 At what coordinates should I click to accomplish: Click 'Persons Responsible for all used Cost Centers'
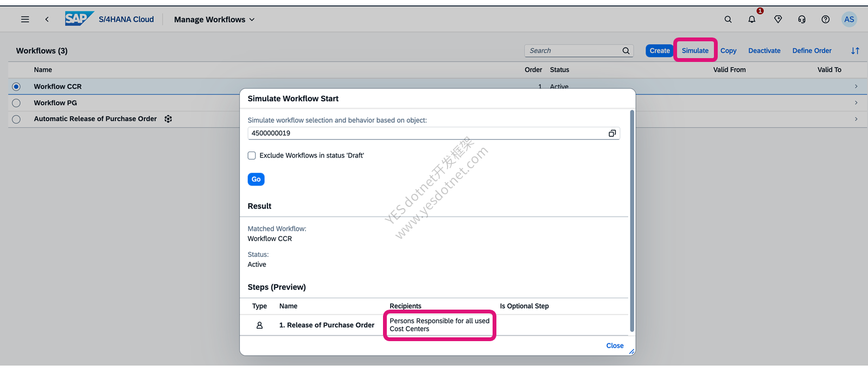pyautogui.click(x=439, y=325)
